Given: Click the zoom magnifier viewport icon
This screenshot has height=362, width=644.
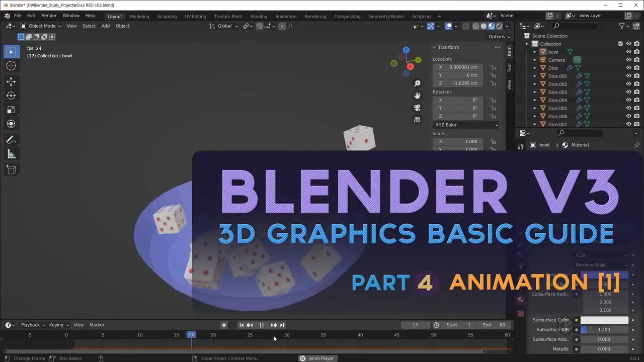Looking at the screenshot, I should 417,83.
